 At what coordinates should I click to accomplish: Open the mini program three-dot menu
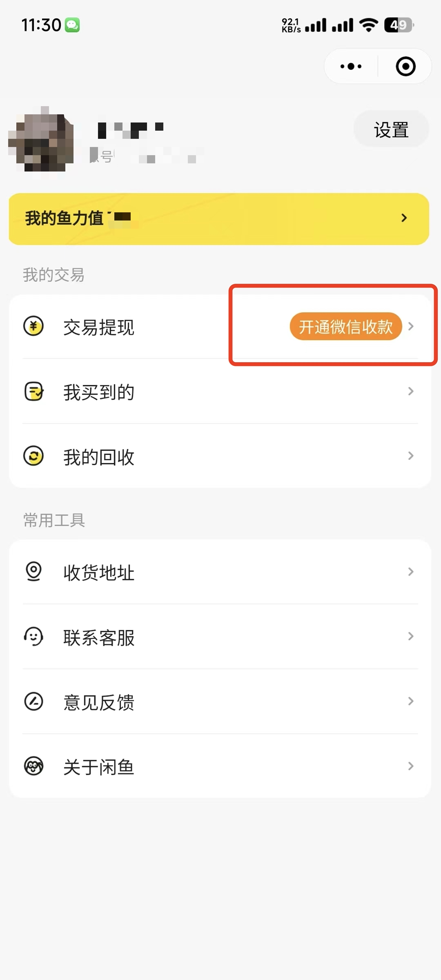(x=351, y=67)
